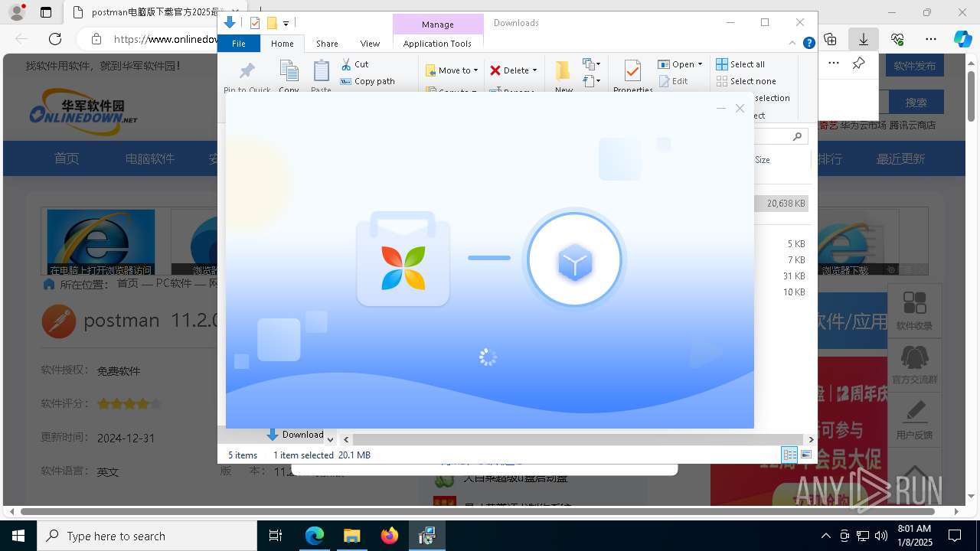The image size is (980, 551).
Task: Click Edit in Explorer ribbon
Action: [673, 81]
